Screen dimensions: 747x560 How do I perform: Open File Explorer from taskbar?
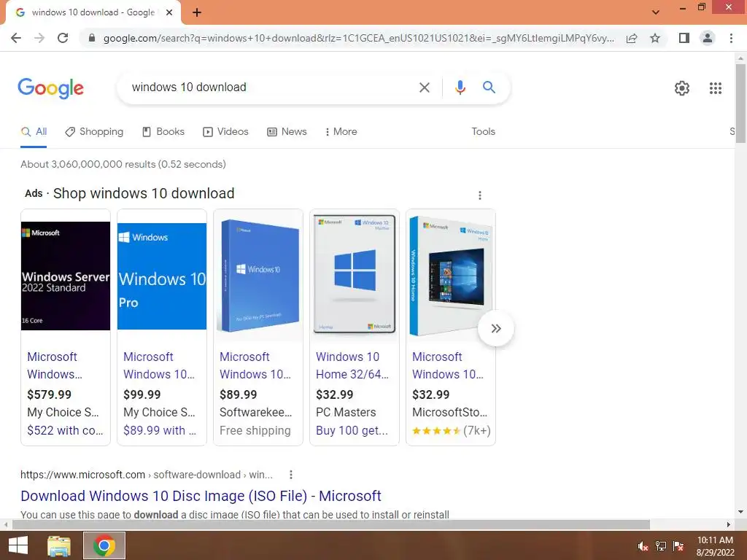59,545
